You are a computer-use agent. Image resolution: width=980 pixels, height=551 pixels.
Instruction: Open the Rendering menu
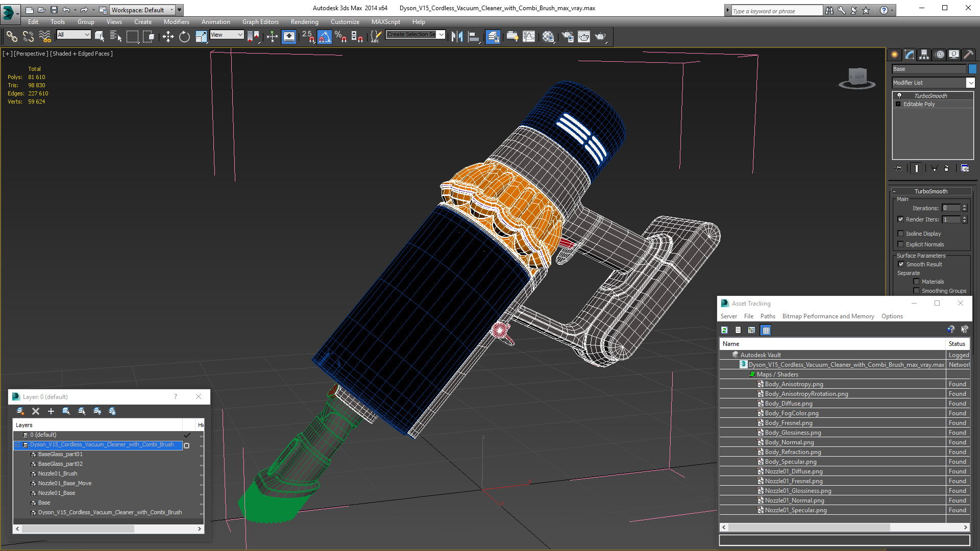pos(304,22)
